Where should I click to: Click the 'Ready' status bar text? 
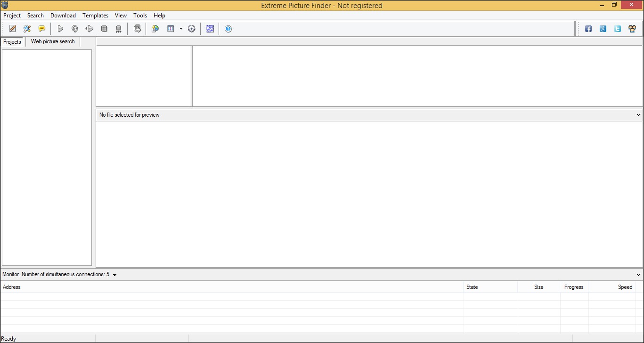(x=9, y=339)
